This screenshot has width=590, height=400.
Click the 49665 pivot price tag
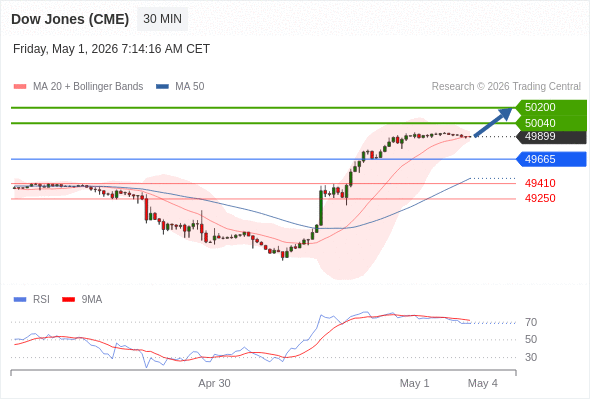click(551, 159)
